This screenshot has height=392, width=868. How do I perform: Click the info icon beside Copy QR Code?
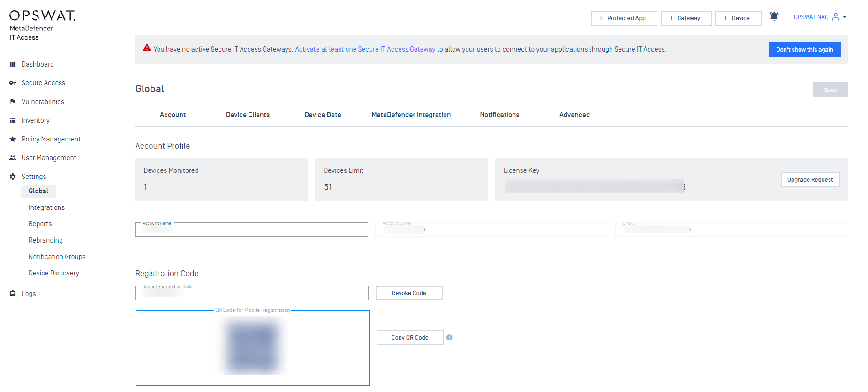pyautogui.click(x=449, y=338)
